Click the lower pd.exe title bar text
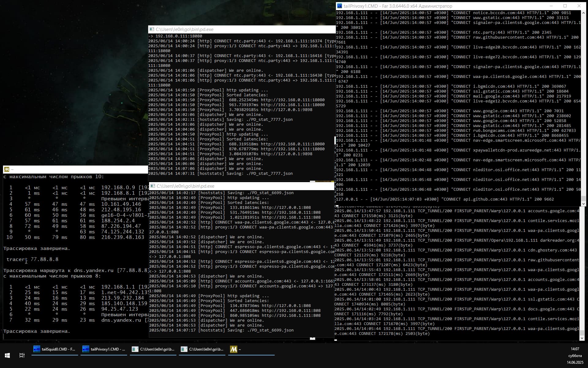Image resolution: width=588 pixels, height=368 pixels. point(186,186)
